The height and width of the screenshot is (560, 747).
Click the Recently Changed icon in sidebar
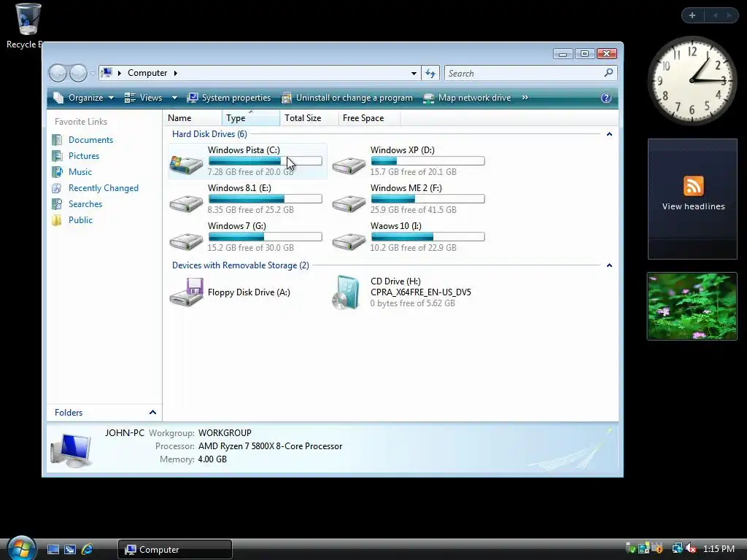pyautogui.click(x=57, y=188)
